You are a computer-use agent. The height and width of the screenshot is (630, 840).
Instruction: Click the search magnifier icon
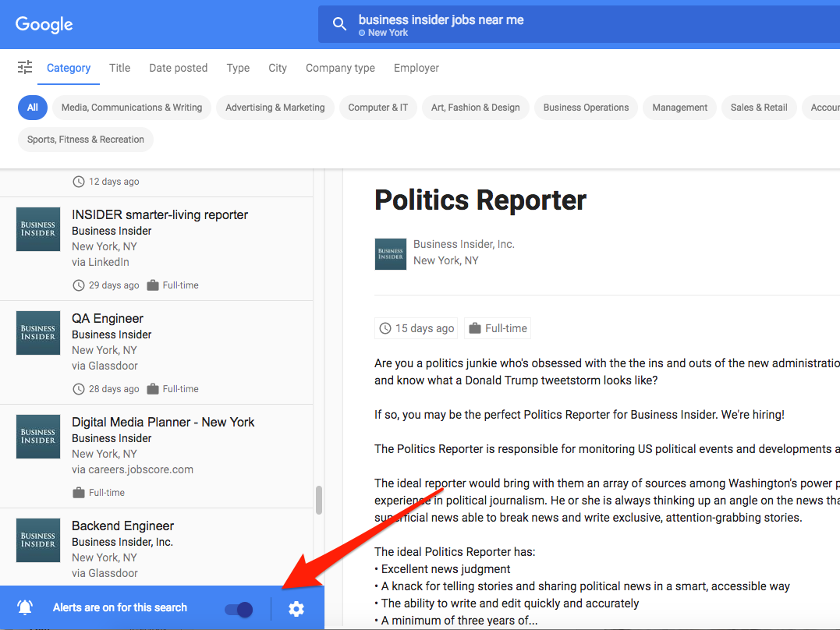coord(339,23)
